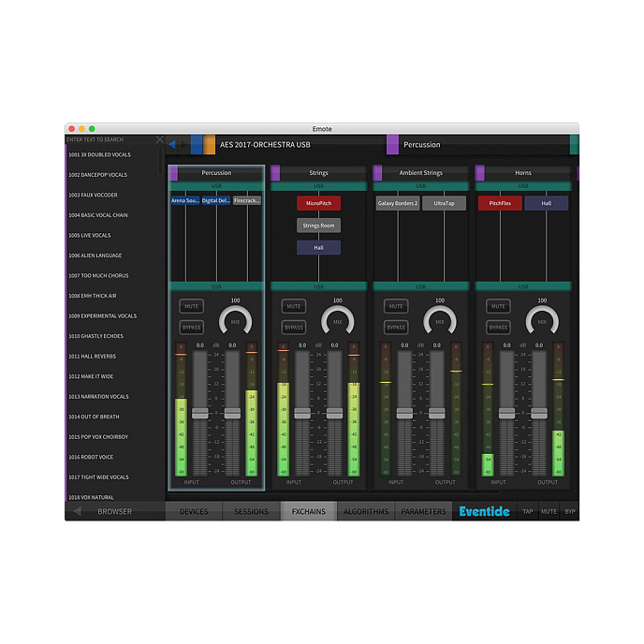Viewport: 644px width, 644px height.
Task: Toggle global MUTE in bottom bar
Action: coord(549,511)
